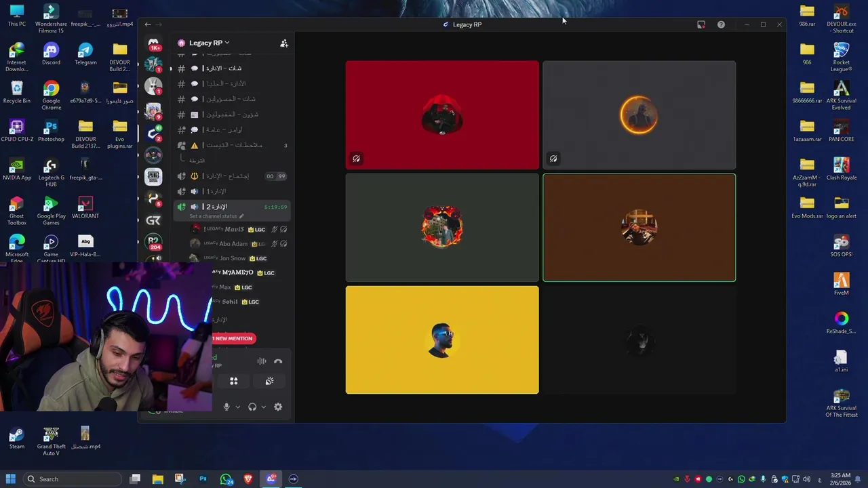Focus the brown speaking participant tile
This screenshot has height=488, width=868.
coord(639,227)
